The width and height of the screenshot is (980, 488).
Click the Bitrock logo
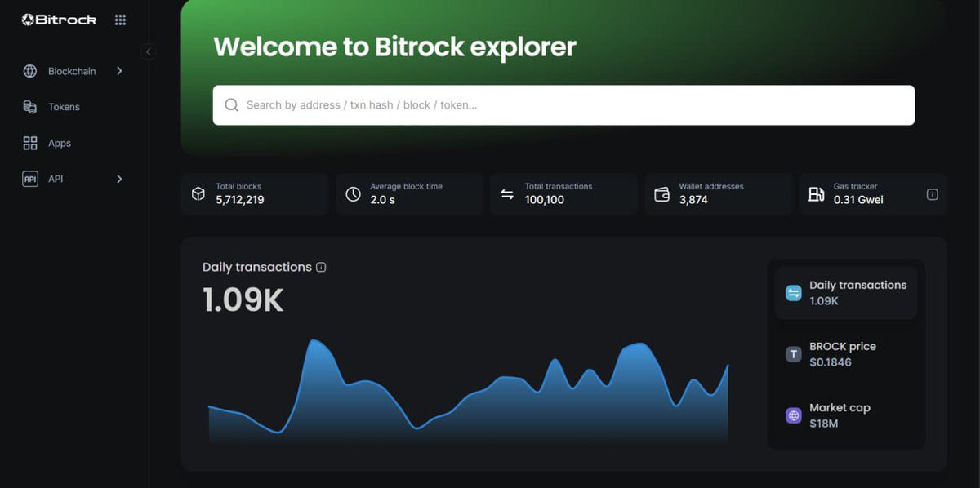click(59, 20)
